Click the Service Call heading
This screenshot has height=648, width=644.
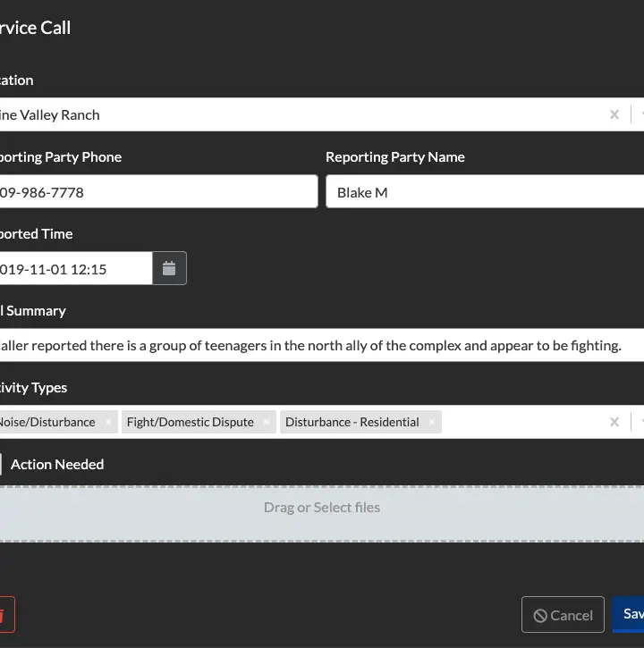[x=35, y=28]
